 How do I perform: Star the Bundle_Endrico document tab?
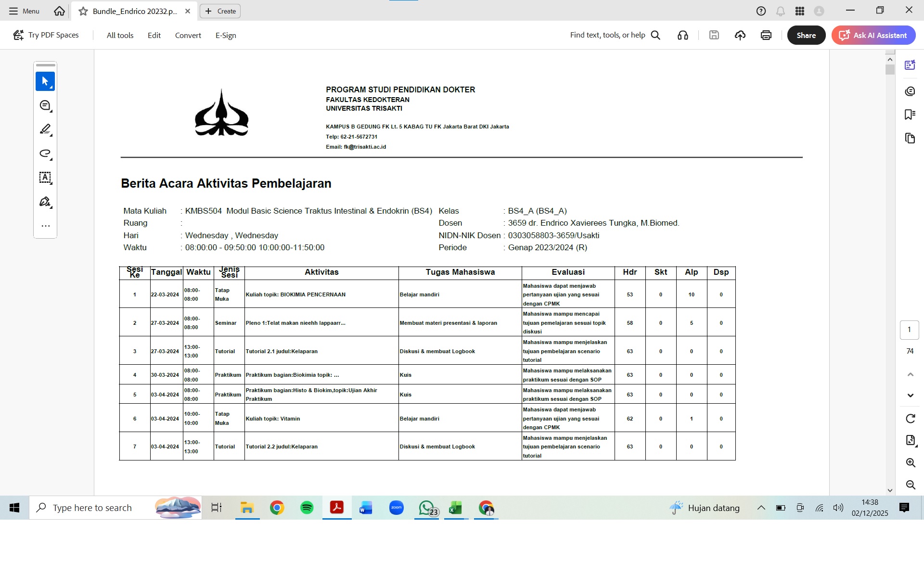[83, 11]
